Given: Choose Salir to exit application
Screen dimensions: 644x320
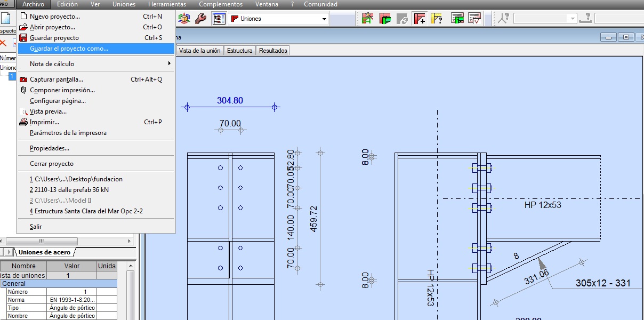Looking at the screenshot, I should (96, 227).
